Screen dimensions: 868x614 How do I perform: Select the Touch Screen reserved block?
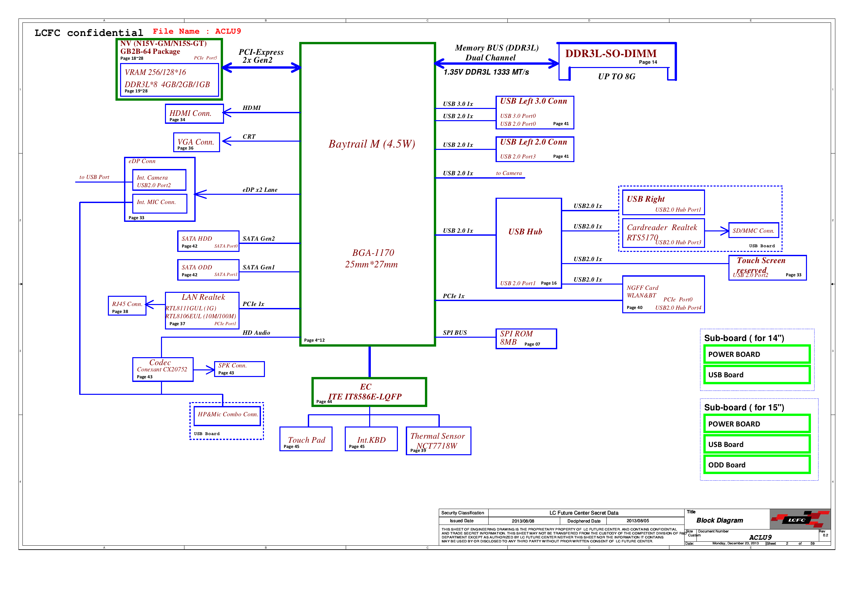pos(767,267)
